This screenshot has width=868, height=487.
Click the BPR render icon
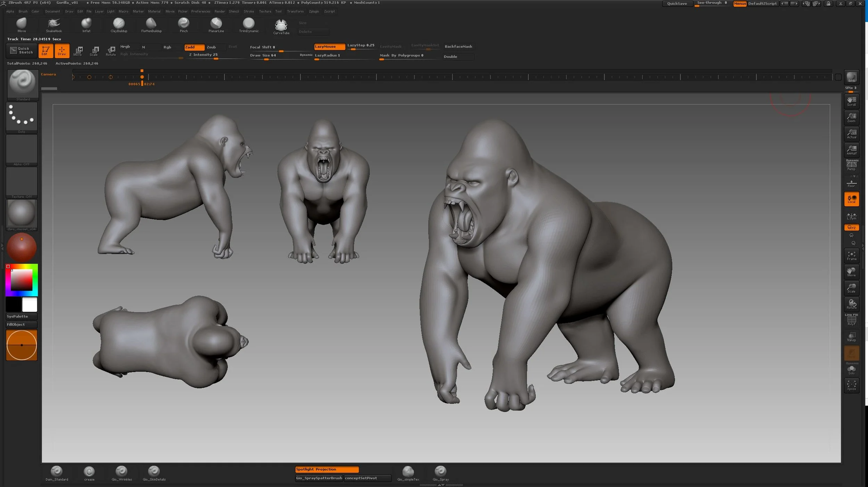(x=851, y=77)
